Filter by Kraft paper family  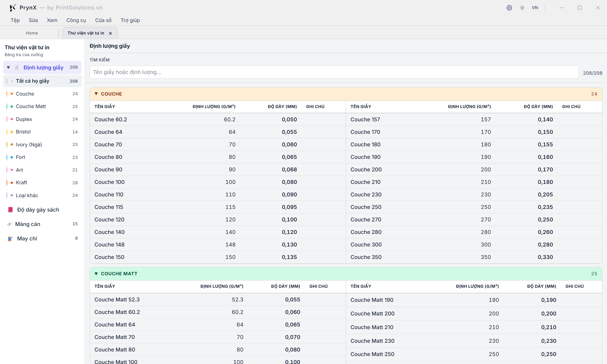pyautogui.click(x=42, y=183)
